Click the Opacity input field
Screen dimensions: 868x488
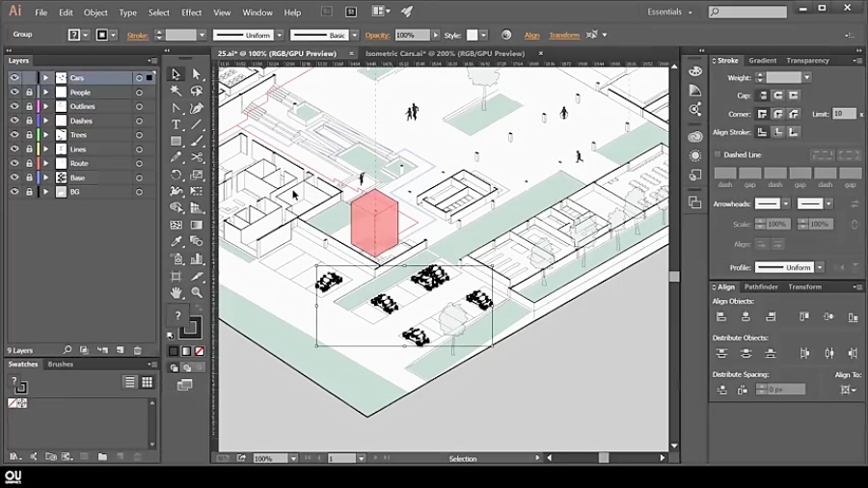(413, 35)
